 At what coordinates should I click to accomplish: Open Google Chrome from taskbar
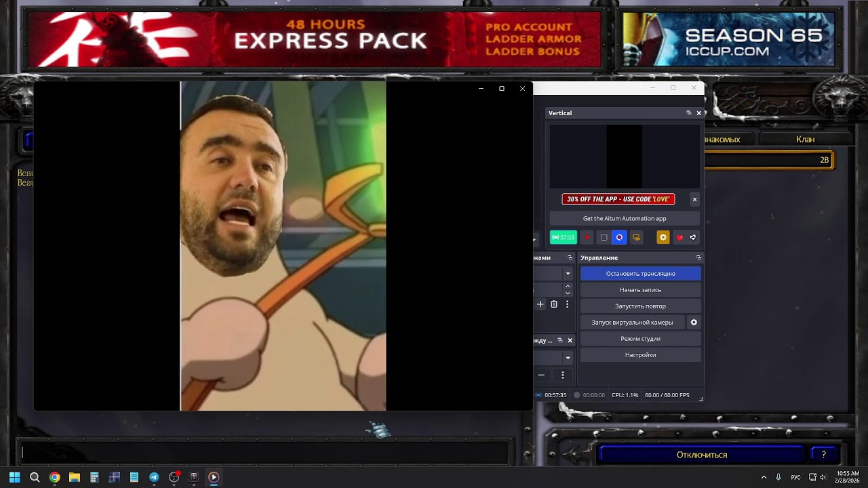click(x=54, y=477)
